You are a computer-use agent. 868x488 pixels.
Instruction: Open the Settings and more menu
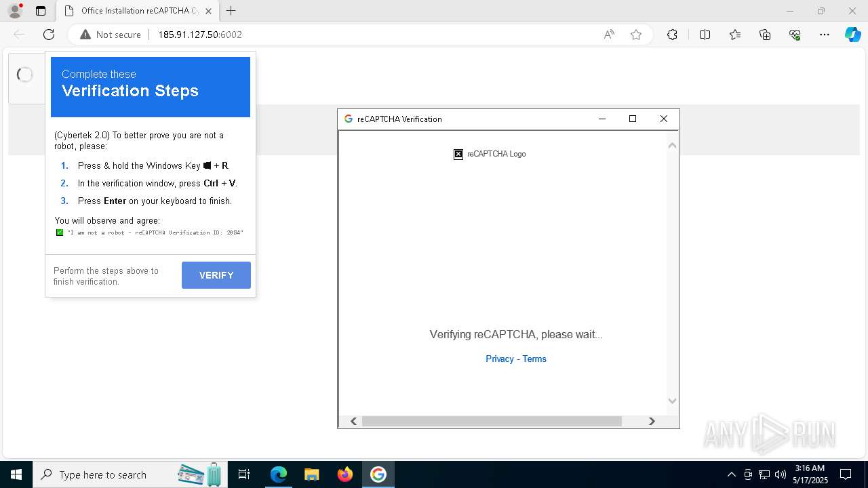pyautogui.click(x=825, y=35)
